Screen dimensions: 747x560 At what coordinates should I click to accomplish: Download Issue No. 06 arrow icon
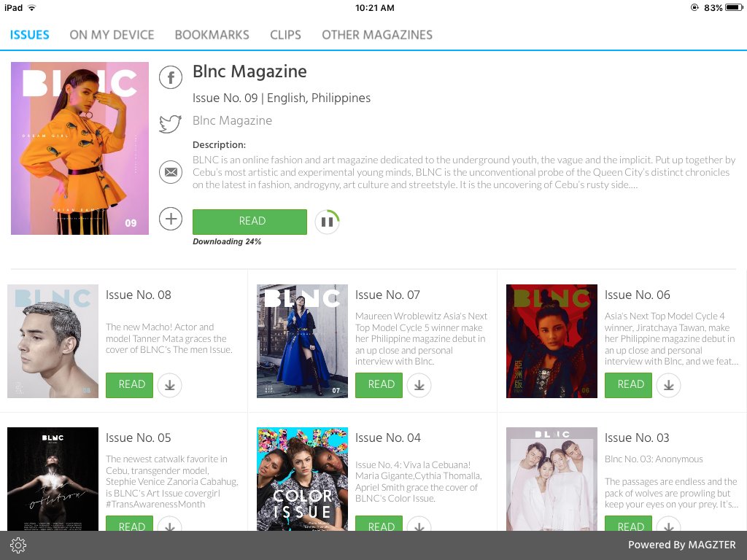(x=669, y=385)
